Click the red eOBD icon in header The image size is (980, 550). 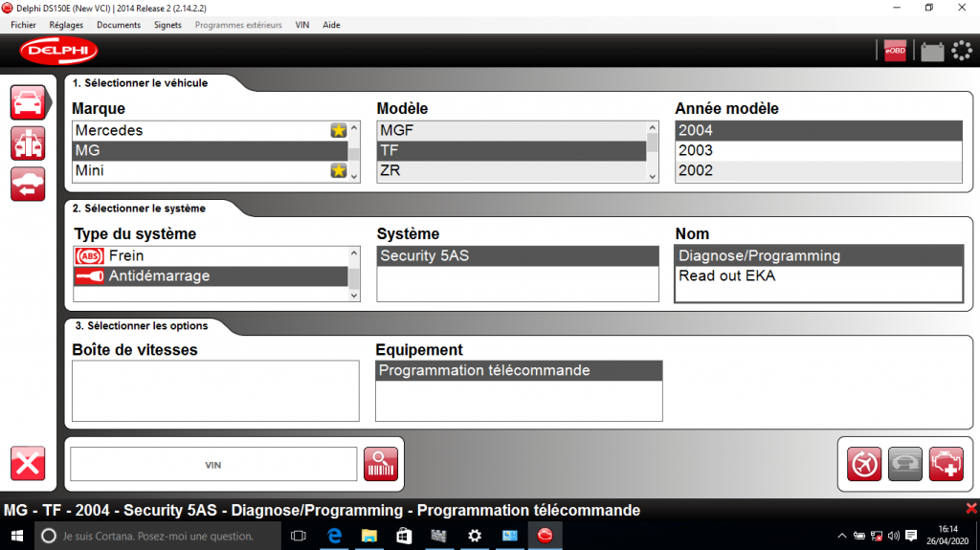click(895, 51)
